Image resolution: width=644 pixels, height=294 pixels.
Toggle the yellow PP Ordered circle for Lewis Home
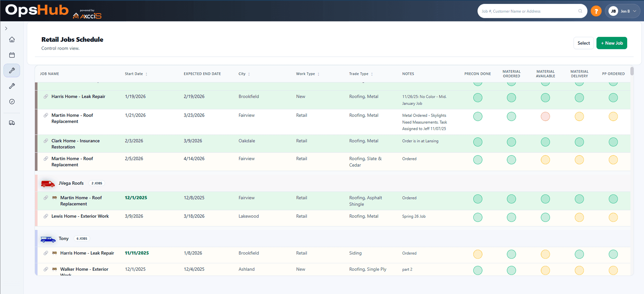pyautogui.click(x=613, y=217)
